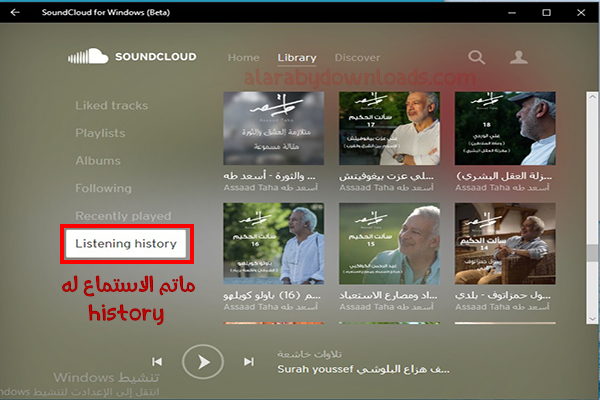
Task: Open Albums in sidebar
Action: pos(98,160)
